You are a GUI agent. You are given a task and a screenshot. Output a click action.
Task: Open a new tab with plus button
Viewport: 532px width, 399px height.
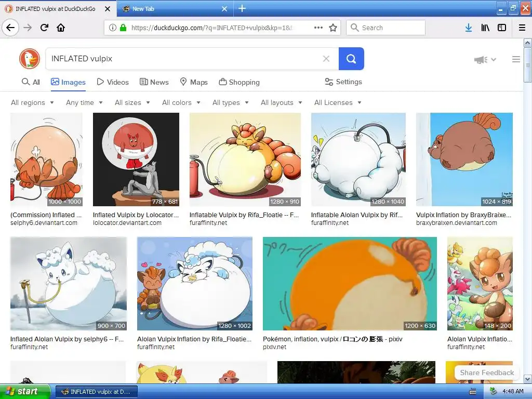(x=242, y=8)
